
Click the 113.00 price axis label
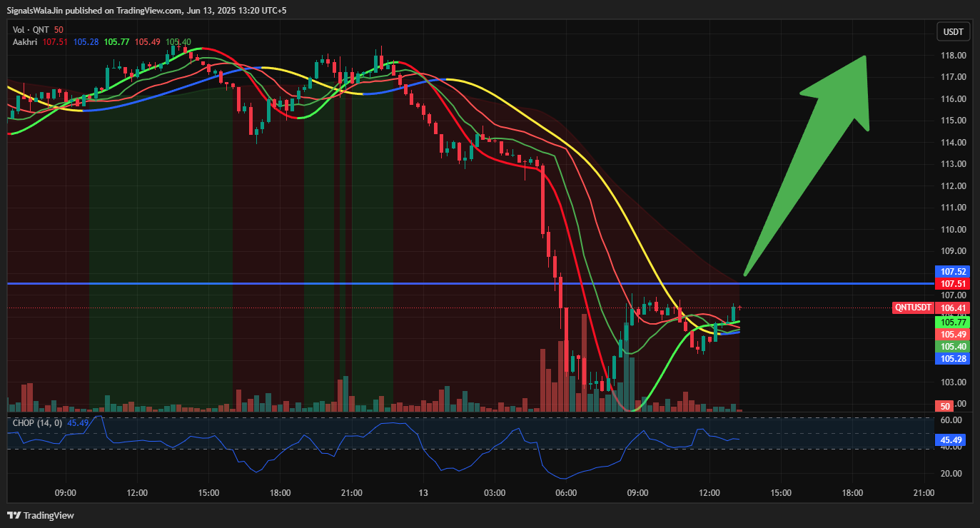click(954, 163)
